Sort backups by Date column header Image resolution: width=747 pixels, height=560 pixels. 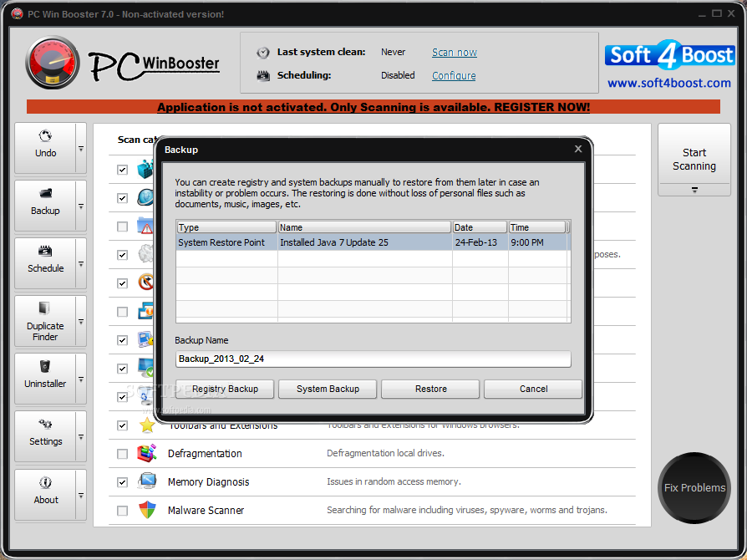click(x=480, y=227)
